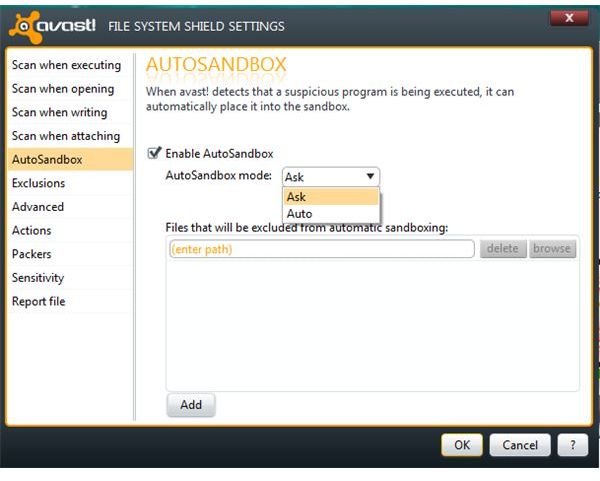Collapse the AutoSandbox mode dropdown arrow
600x481 pixels.
pyautogui.click(x=370, y=176)
